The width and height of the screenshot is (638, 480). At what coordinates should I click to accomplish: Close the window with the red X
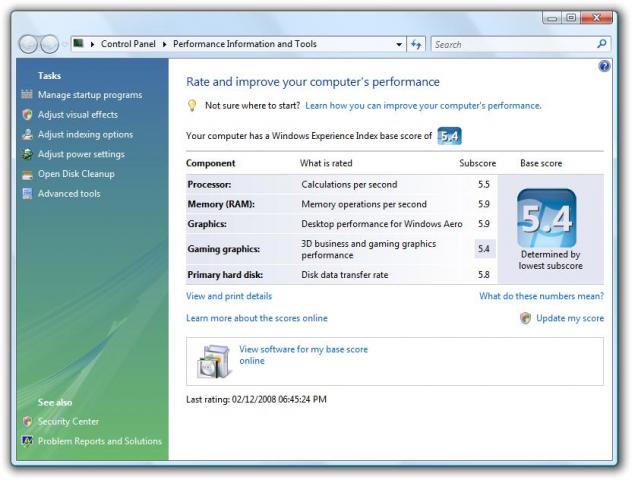click(x=596, y=18)
